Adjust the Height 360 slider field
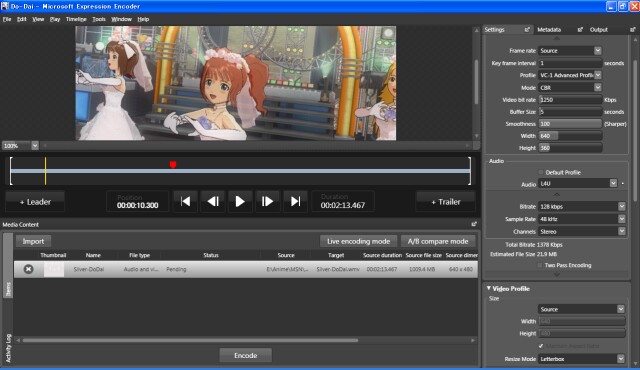The image size is (640, 370). [x=570, y=148]
